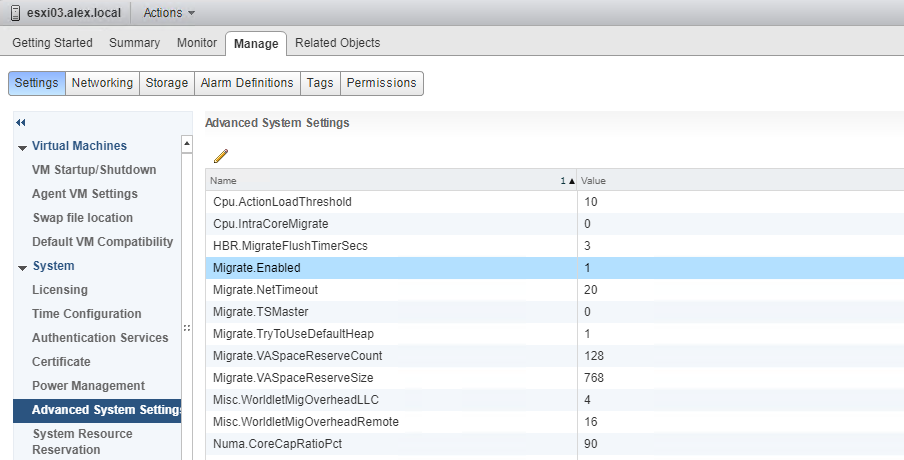This screenshot has height=460, width=904.
Task: Collapse the left navigation pane arrows
Action: click(20, 122)
